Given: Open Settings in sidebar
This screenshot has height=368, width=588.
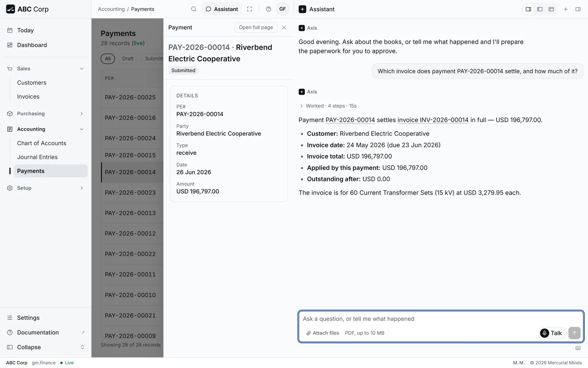Looking at the screenshot, I should (46, 318).
